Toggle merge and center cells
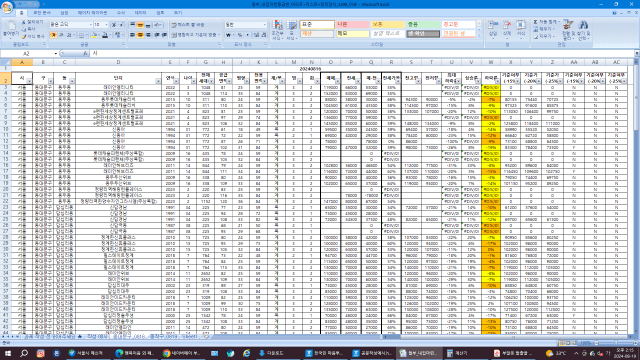 [195, 36]
